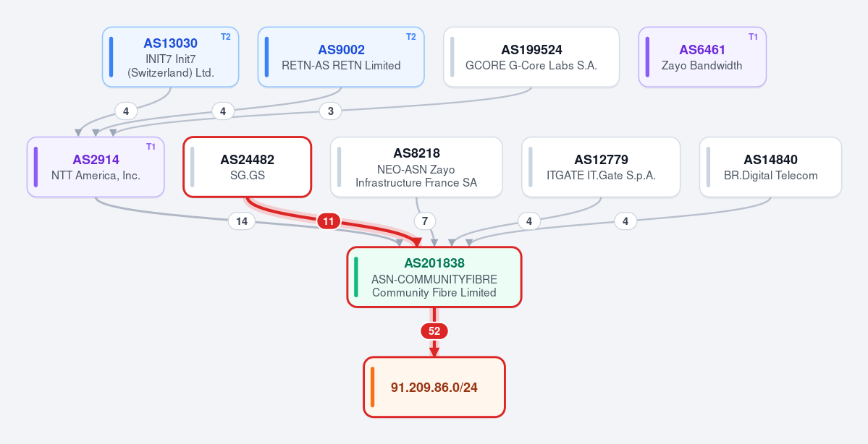The image size is (868, 444).
Task: Open the AS201838 Community Fibre node
Action: coord(434,277)
